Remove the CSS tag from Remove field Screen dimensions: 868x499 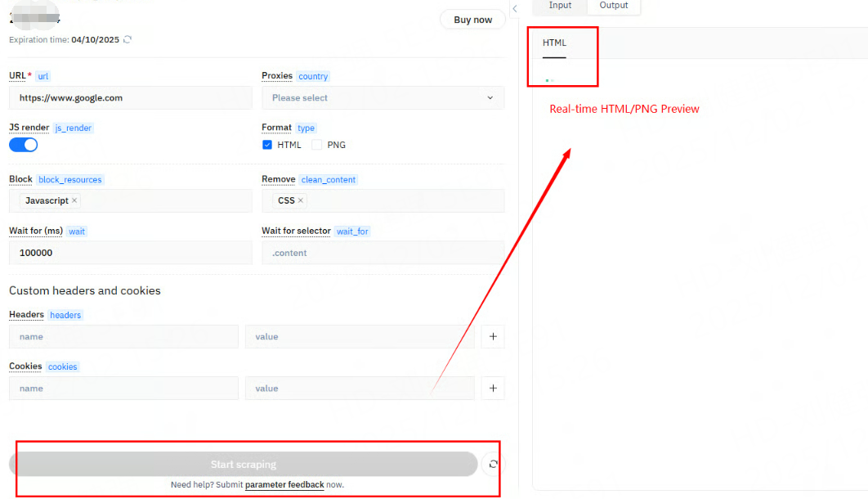(x=301, y=200)
